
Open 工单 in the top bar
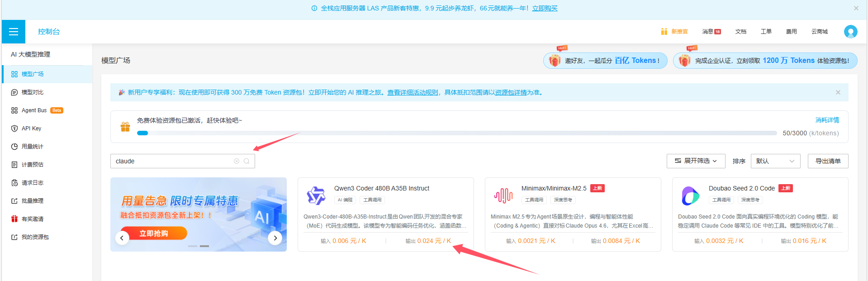point(766,32)
